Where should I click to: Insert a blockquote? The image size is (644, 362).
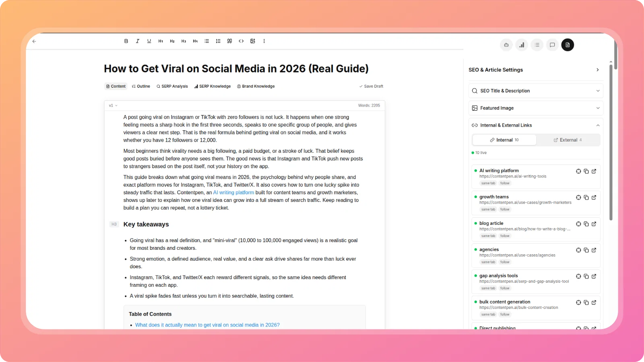229,41
